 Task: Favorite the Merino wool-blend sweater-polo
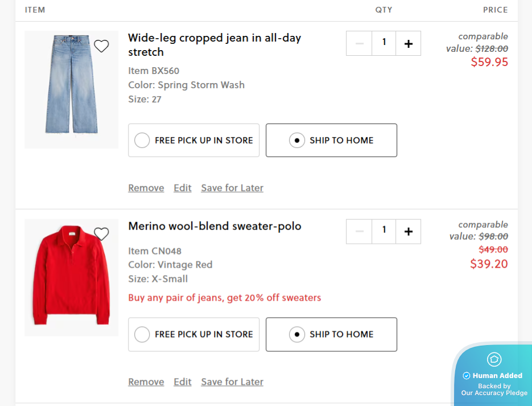101,234
